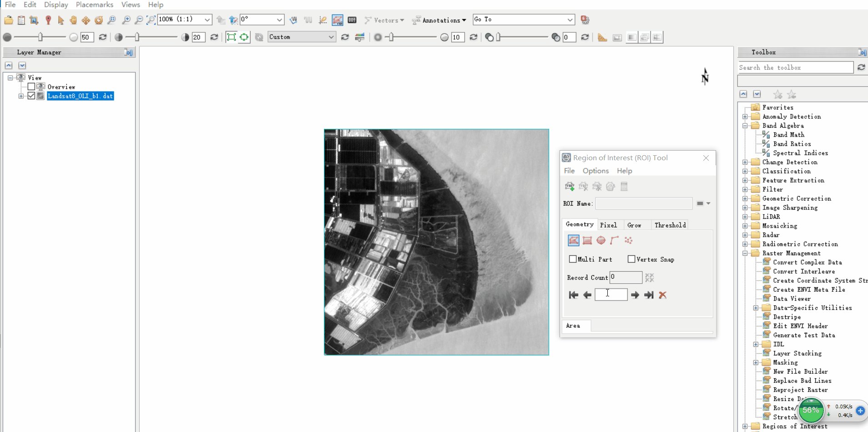Click the Zoom Out magnifier icon
This screenshot has width=868, height=432.
[x=139, y=20]
